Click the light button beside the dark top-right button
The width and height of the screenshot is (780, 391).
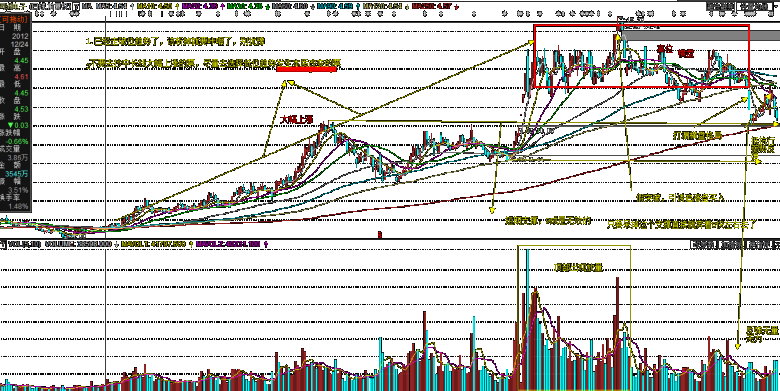[x=754, y=6]
